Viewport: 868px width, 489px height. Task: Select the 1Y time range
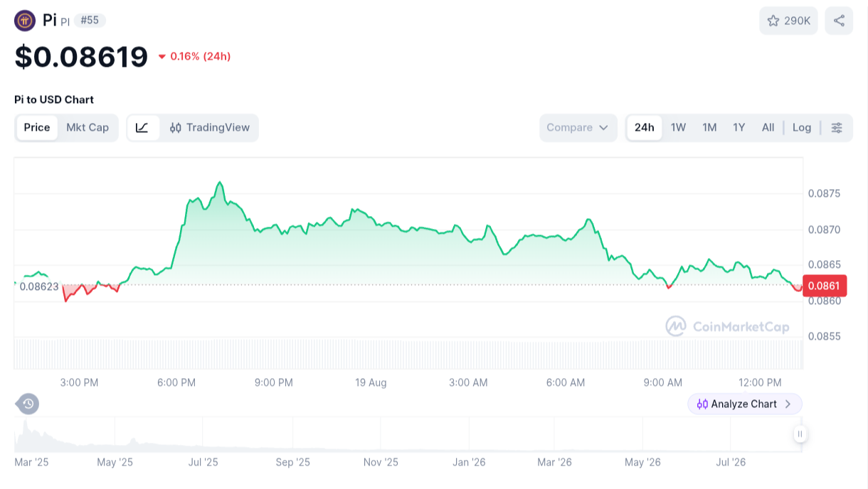click(739, 128)
